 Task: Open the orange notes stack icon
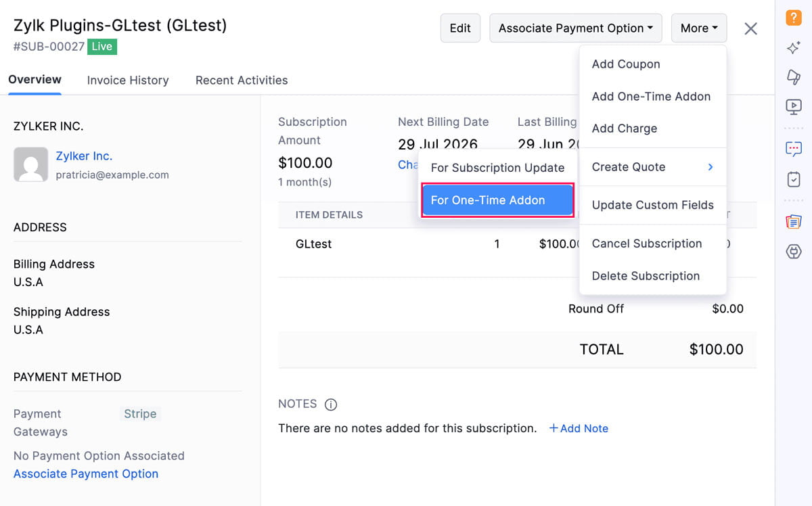point(794,221)
